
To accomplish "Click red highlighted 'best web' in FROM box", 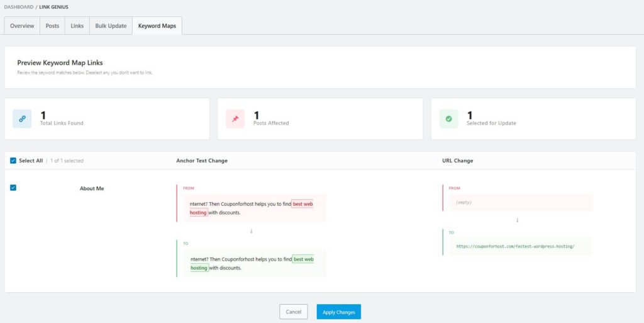I will coord(303,204).
